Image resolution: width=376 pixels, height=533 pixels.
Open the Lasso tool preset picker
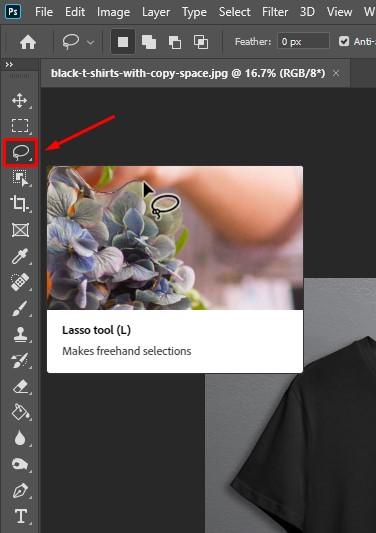78,42
